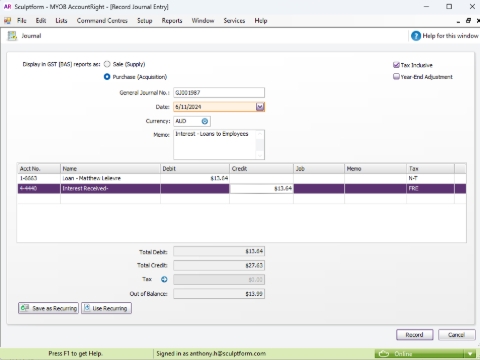Viewport: 480px width, 360px height.
Task: Select Sale (Supply) radio button
Action: (x=107, y=64)
